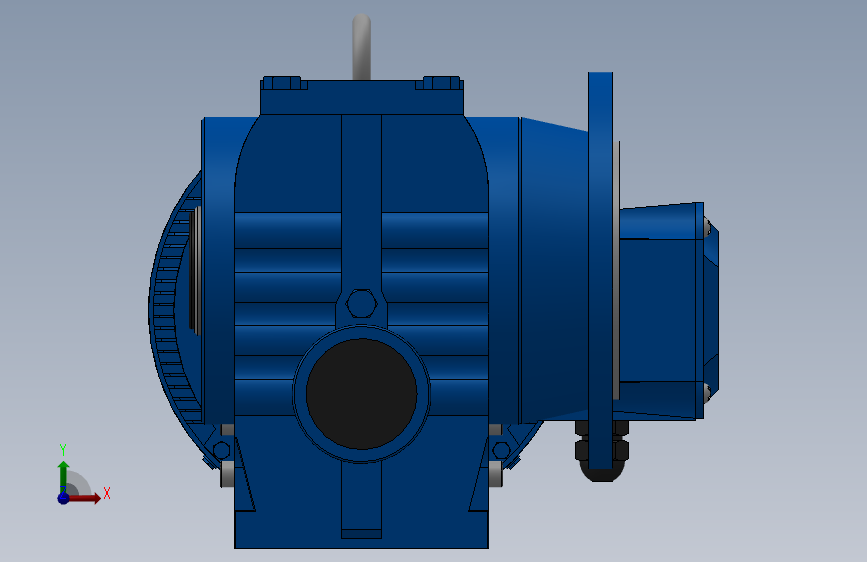
Task: Select the rectangular top cover plate of the housing
Action: [362, 97]
